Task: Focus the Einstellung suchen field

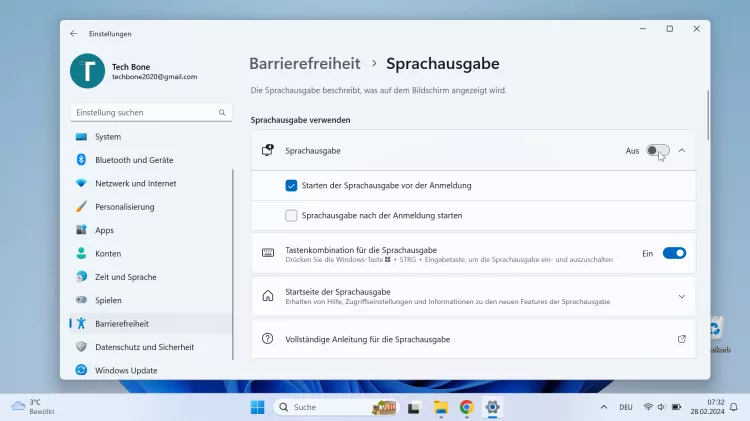Action: pos(151,112)
